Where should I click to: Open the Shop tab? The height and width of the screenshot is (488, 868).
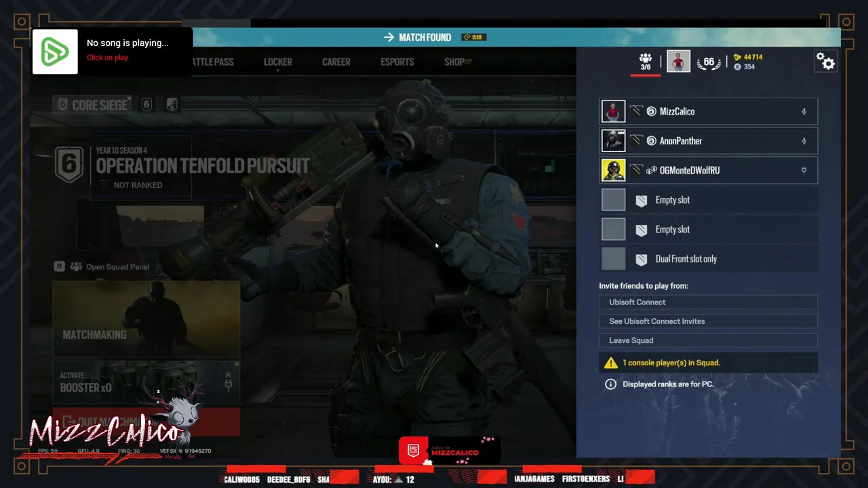coord(458,62)
